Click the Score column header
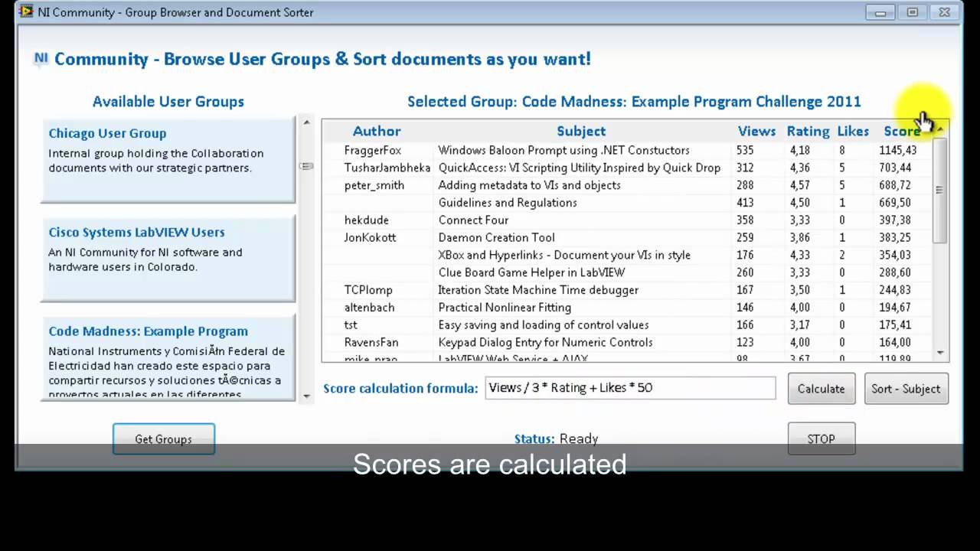Screen dimensions: 980x551 coord(902,131)
